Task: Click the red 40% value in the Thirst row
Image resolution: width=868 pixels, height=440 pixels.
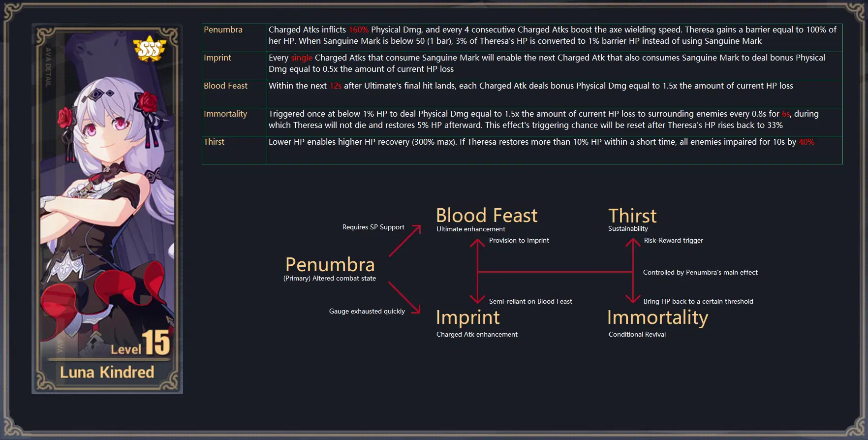Action: click(x=806, y=142)
